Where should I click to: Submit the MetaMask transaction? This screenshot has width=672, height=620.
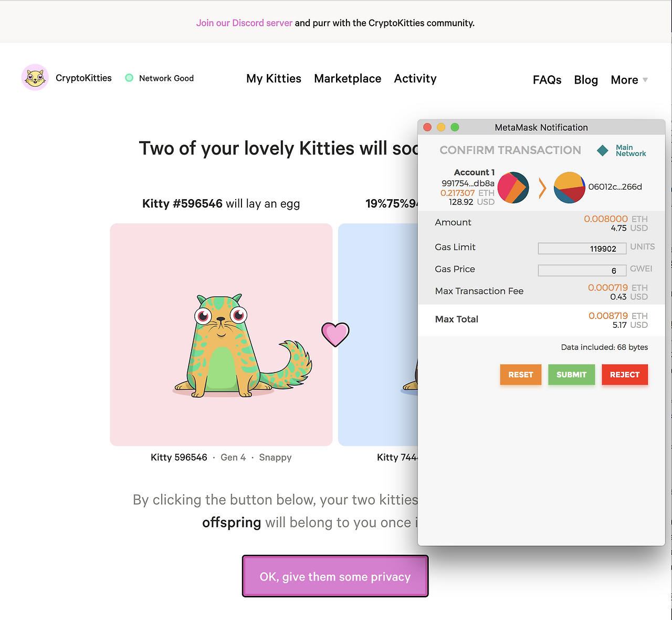[x=572, y=375]
